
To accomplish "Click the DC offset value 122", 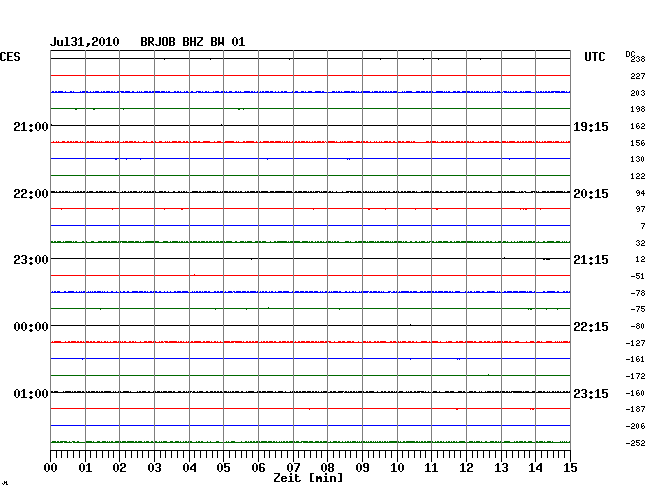I will 638,176.
